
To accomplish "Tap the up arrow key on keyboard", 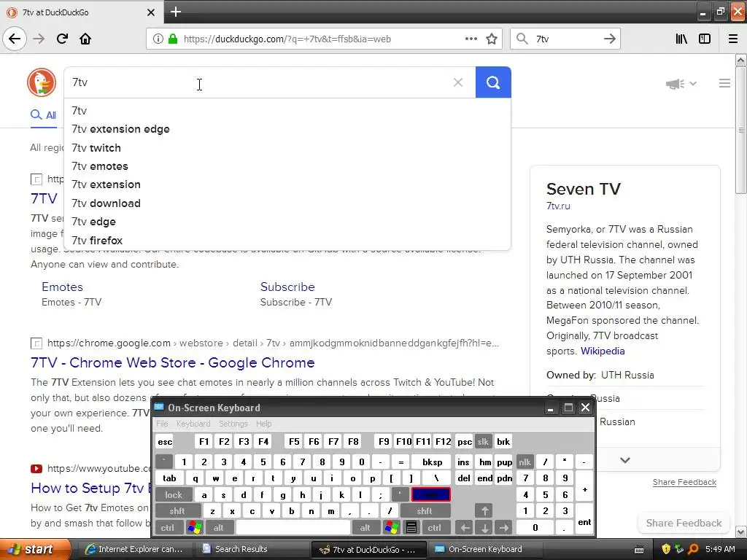I will [x=484, y=511].
